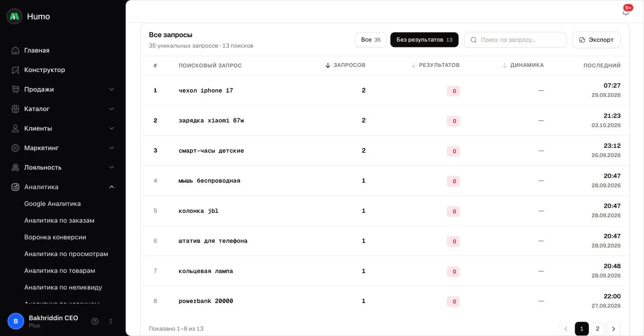This screenshot has width=644, height=336.
Task: Open Воронка конверсии submenu item
Action: coord(55,237)
